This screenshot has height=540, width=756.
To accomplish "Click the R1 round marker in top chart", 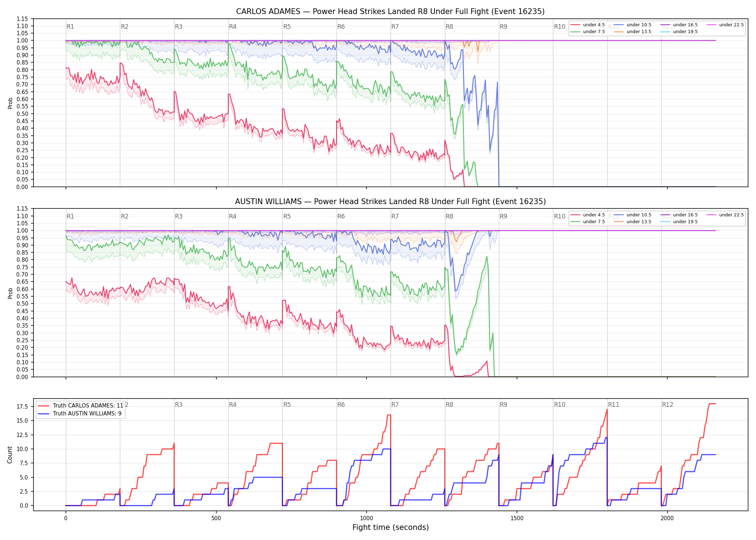I will pos(70,27).
